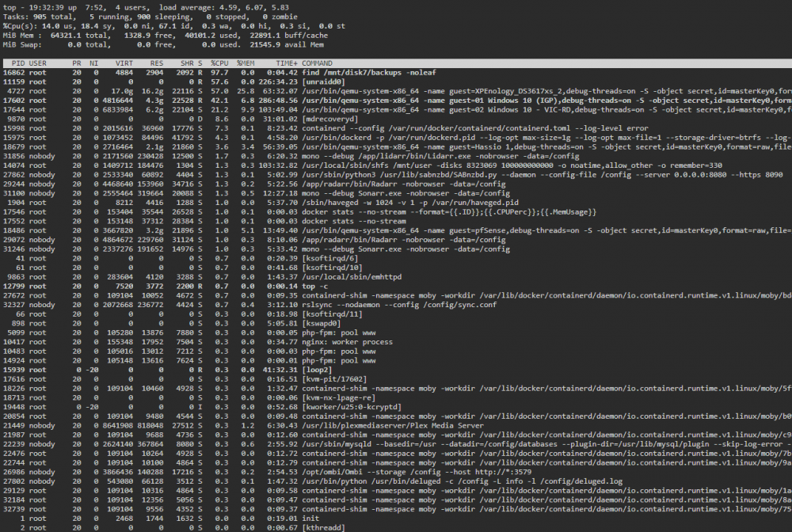Click the Plex Media Server command
The height and width of the screenshot is (532, 792).
pos(393,426)
